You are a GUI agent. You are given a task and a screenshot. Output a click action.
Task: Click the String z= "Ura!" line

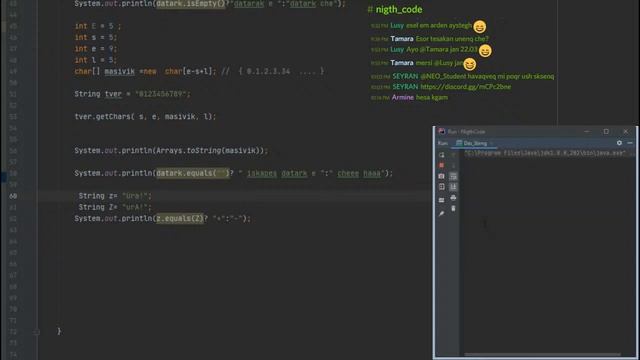(115, 196)
